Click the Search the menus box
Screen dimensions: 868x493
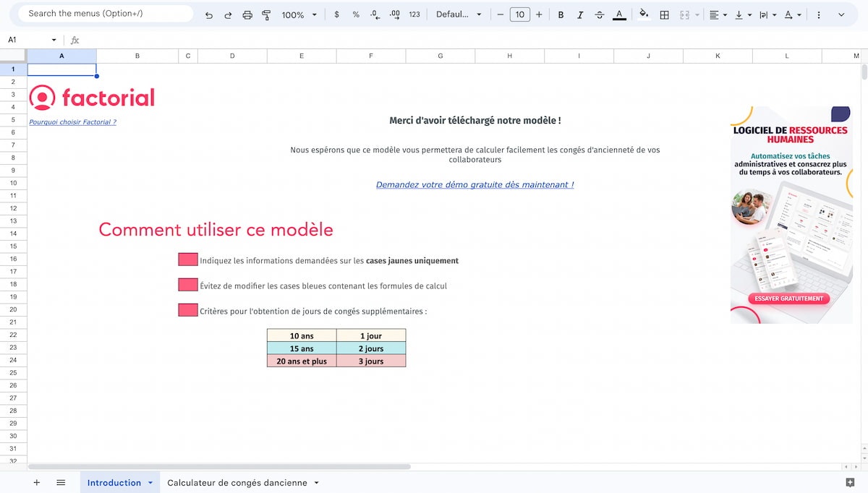click(106, 14)
